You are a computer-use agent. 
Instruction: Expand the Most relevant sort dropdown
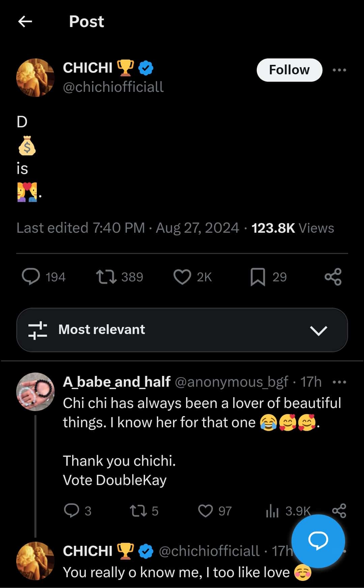(318, 330)
